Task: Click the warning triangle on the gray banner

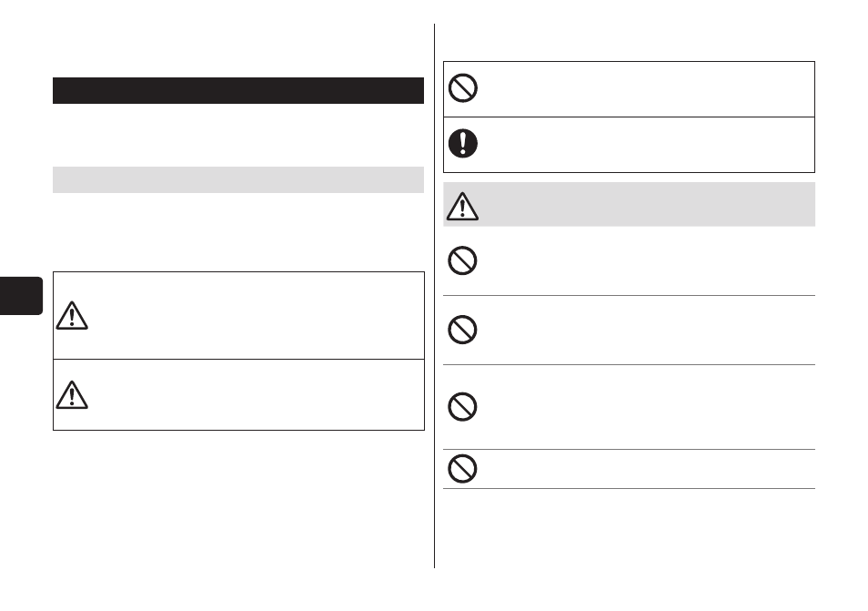Action: (x=462, y=207)
